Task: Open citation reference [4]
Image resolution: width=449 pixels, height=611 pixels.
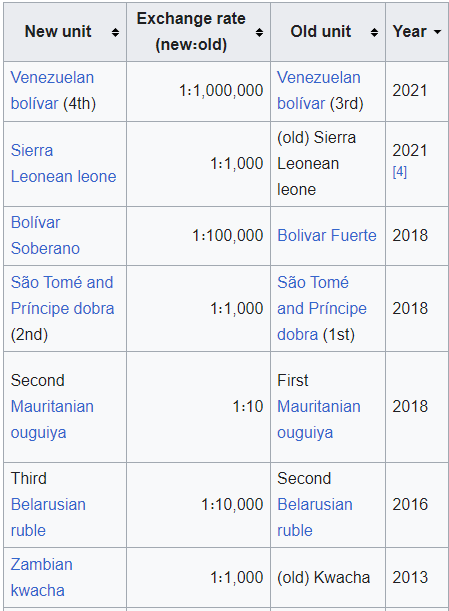Action: [x=400, y=171]
